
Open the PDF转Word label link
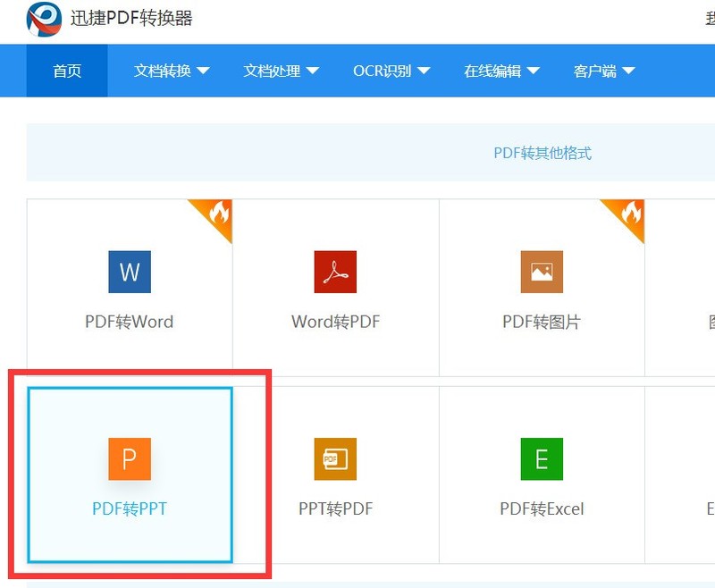130,322
